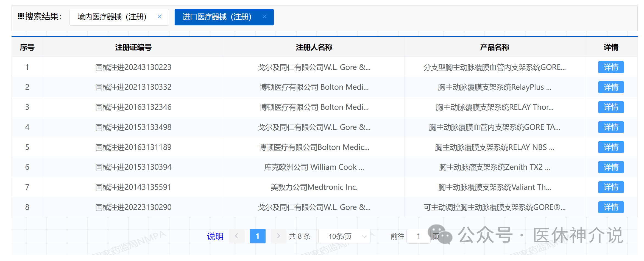The width and height of the screenshot is (644, 261).
Task: View 详情 for Medtronic Valiant row 7
Action: tap(611, 187)
